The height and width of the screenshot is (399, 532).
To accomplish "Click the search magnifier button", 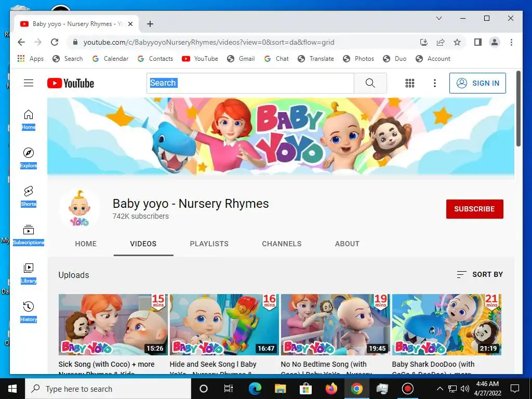I will (x=370, y=83).
